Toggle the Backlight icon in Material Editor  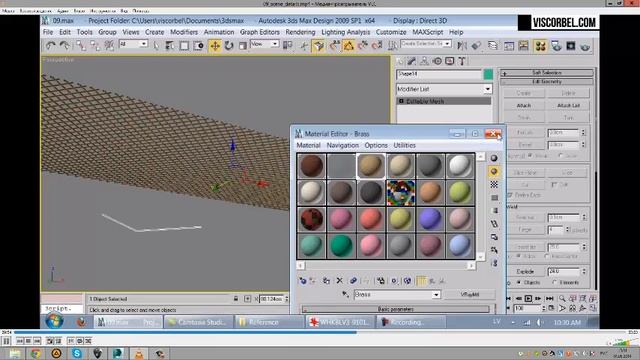coord(494,171)
